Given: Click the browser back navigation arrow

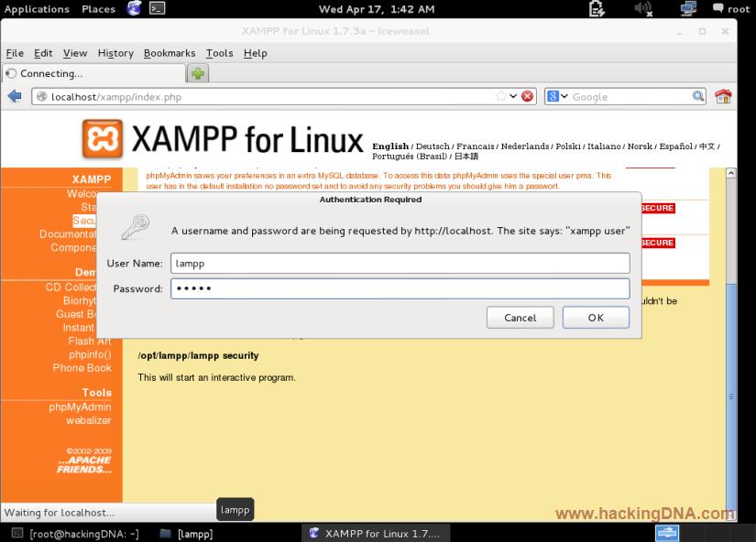Looking at the screenshot, I should coord(13,95).
